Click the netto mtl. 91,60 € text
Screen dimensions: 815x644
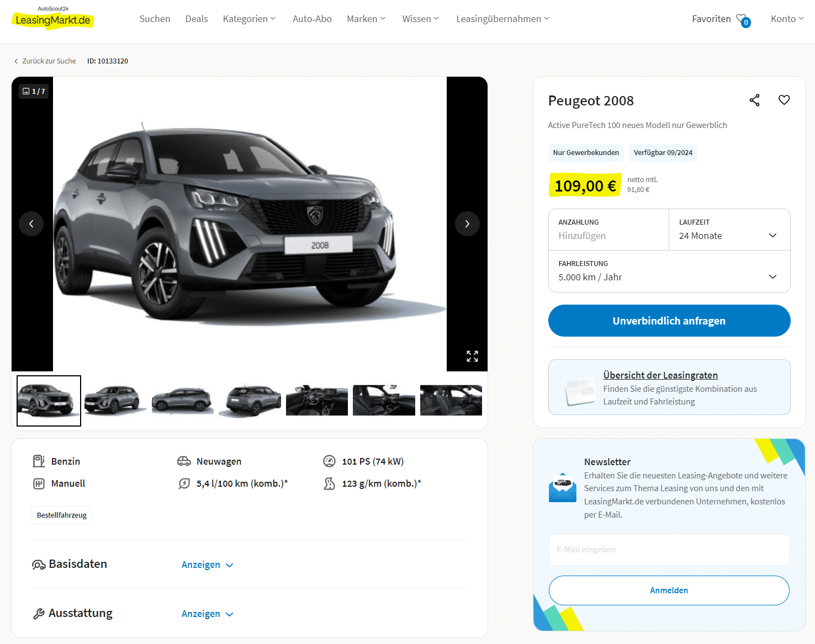click(x=642, y=184)
